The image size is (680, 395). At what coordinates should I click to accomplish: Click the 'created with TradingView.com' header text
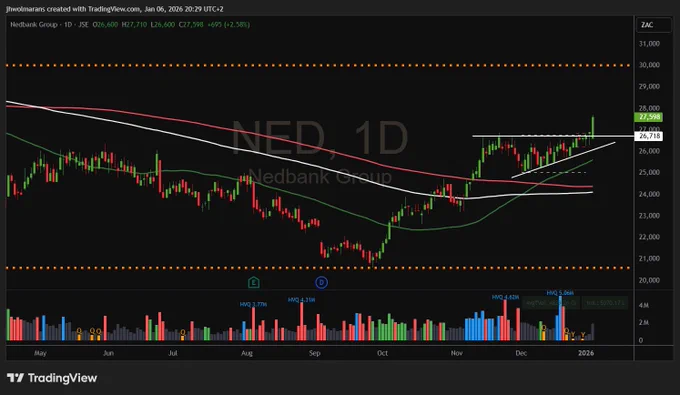[91, 9]
